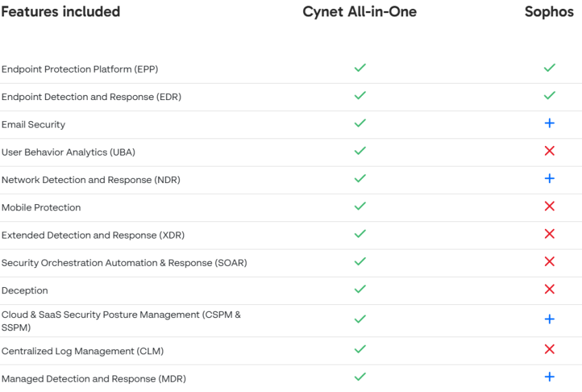
Task: Click Security Orchestration Automation & Response label
Action: 124,263
